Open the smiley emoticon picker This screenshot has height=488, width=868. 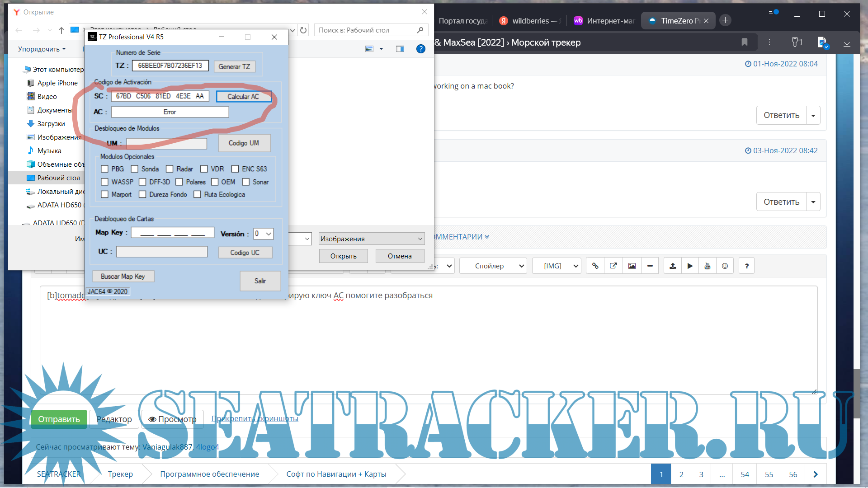click(x=725, y=266)
